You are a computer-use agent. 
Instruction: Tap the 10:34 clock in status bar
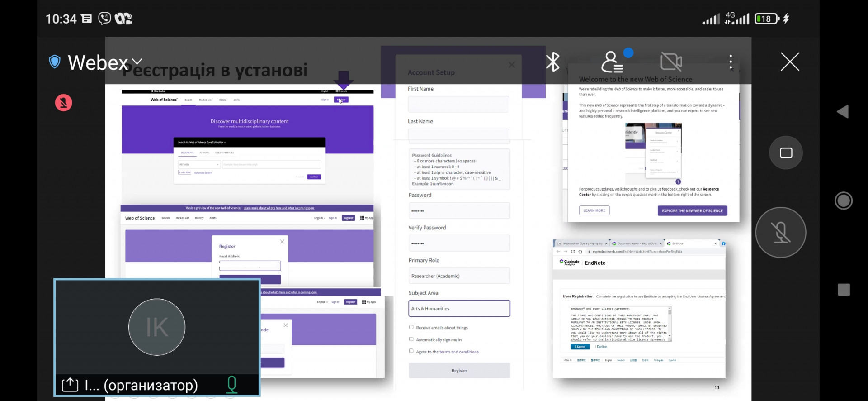click(61, 19)
